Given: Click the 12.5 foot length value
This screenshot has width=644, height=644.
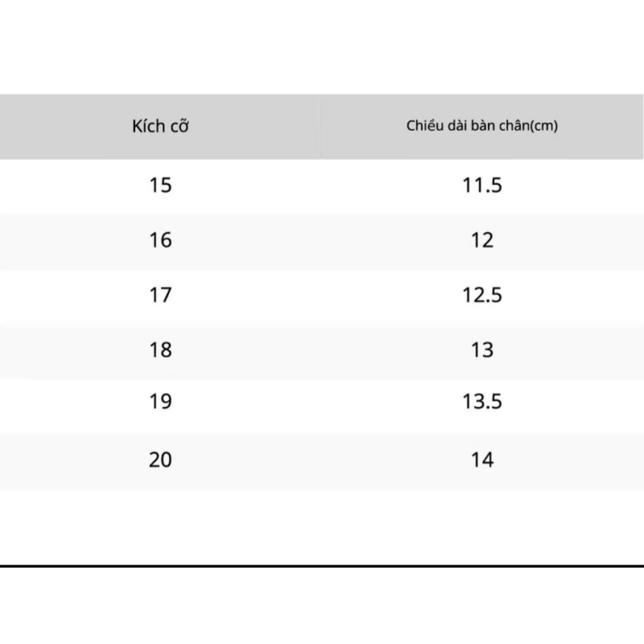Looking at the screenshot, I should [482, 295].
